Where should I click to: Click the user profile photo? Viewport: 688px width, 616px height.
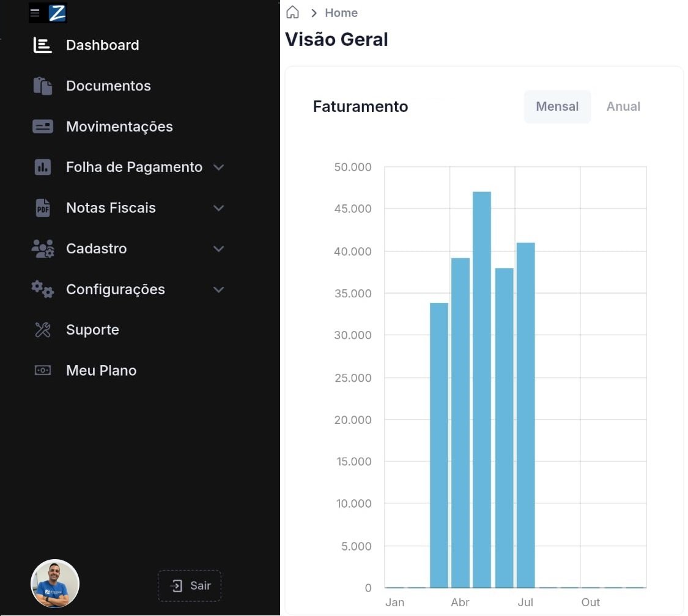(55, 584)
